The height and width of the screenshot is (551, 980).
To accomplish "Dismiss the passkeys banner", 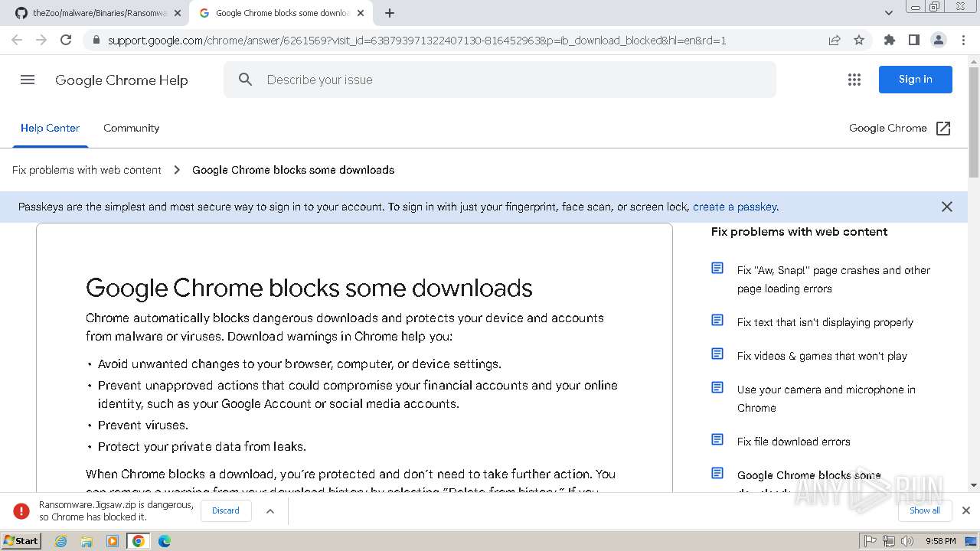I will tap(947, 207).
